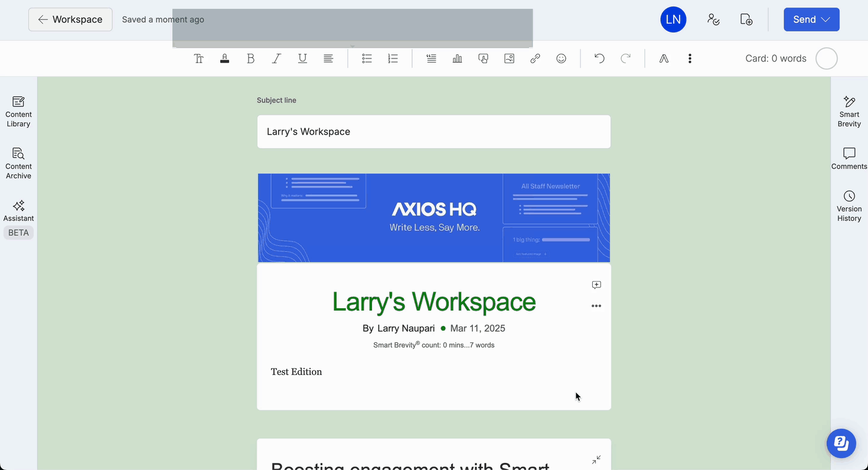Undo the last action
This screenshot has height=470, width=868.
coord(599,58)
